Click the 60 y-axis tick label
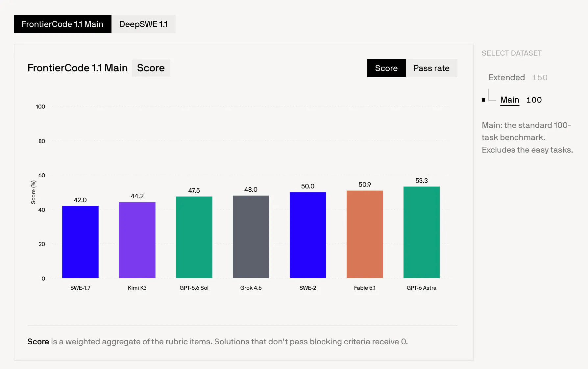 point(42,175)
